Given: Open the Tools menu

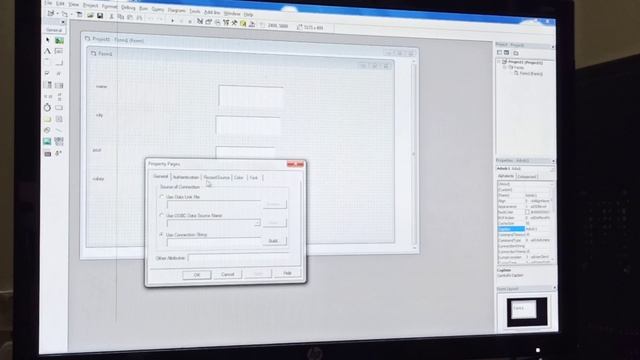Looking at the screenshot, I should [x=195, y=11].
